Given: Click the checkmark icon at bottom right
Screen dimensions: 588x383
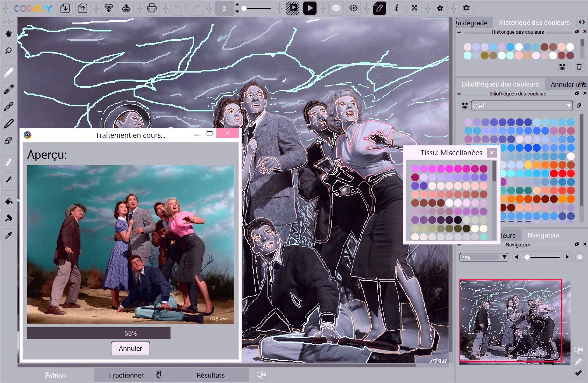Looking at the screenshot, I should (x=578, y=373).
